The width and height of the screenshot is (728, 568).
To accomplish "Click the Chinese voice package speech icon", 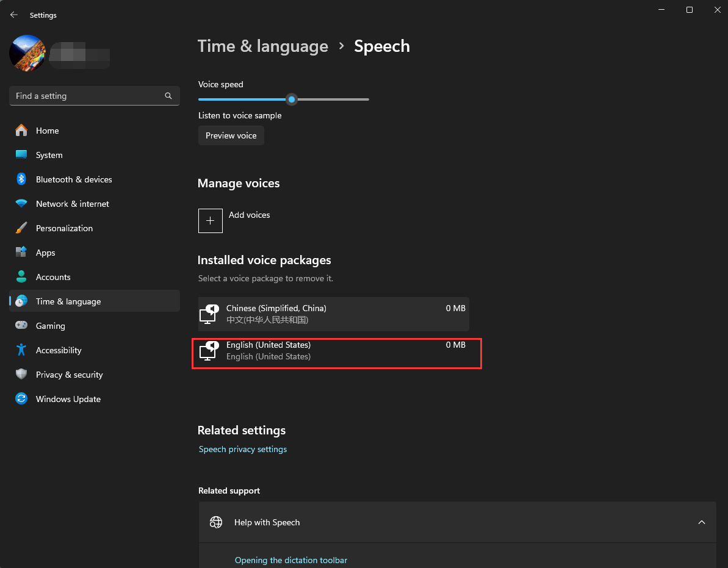I will [209, 314].
